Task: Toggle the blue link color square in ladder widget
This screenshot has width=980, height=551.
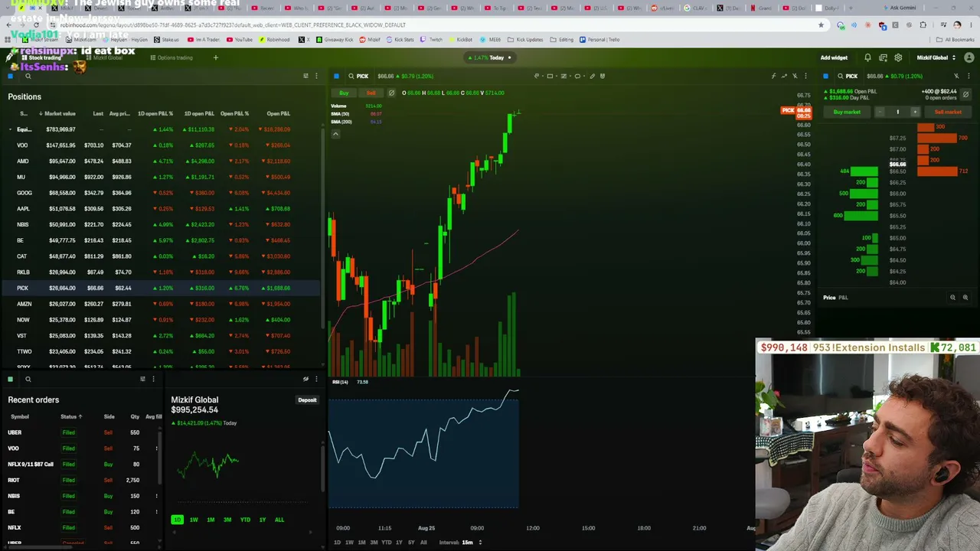Action: pos(825,76)
